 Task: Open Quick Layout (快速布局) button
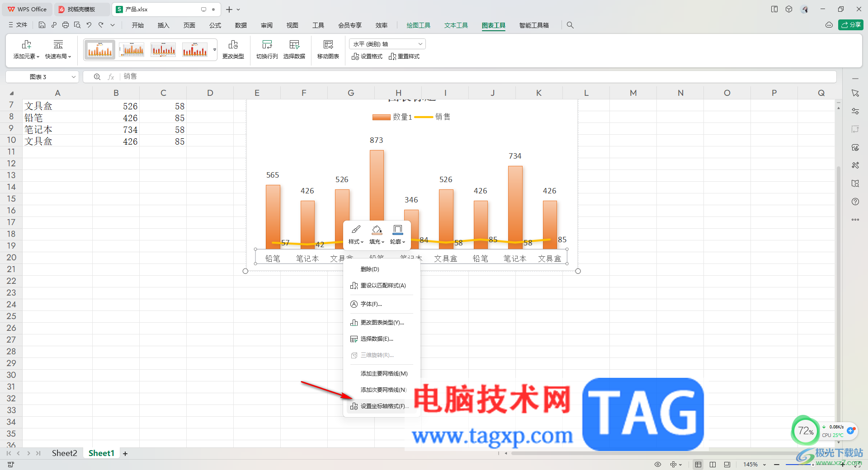coord(58,50)
